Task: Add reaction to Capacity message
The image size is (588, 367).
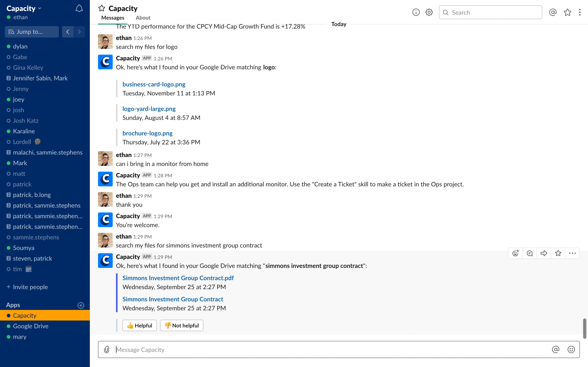Action: [515, 253]
